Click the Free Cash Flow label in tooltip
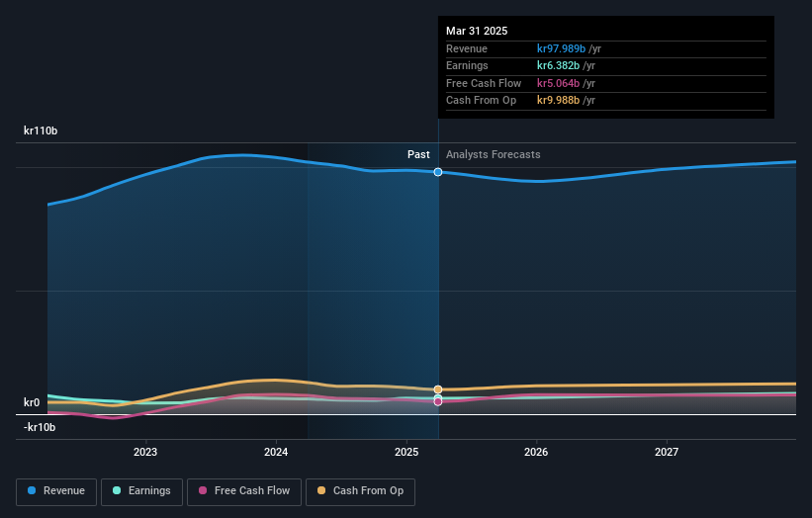 coord(484,83)
